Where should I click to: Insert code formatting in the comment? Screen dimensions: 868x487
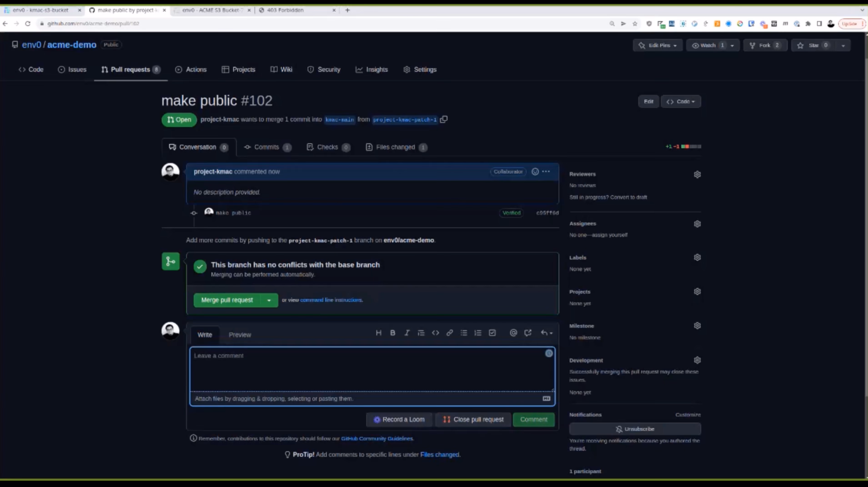click(435, 333)
